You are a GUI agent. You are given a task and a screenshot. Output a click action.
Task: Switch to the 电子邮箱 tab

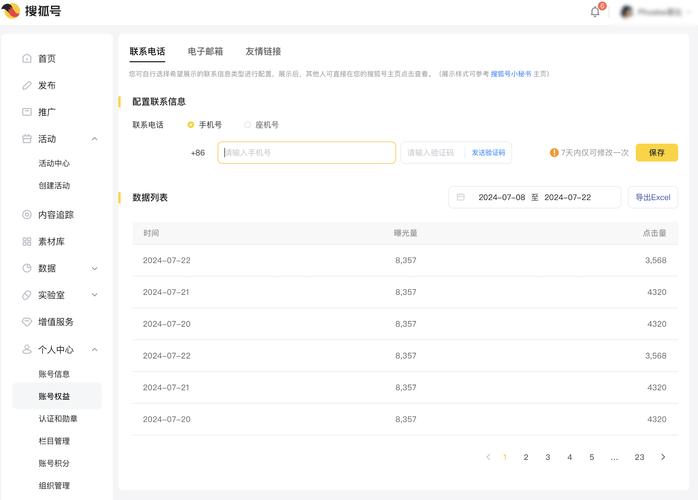(205, 51)
